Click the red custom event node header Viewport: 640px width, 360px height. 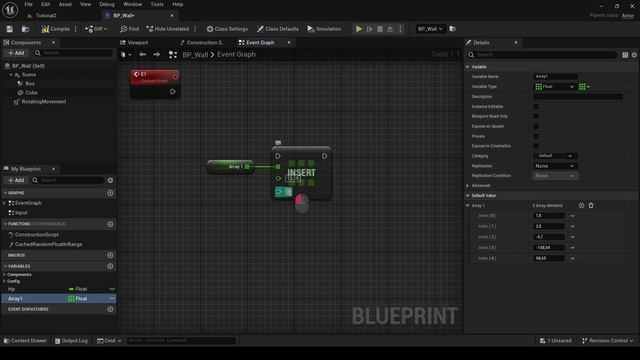[x=155, y=77]
